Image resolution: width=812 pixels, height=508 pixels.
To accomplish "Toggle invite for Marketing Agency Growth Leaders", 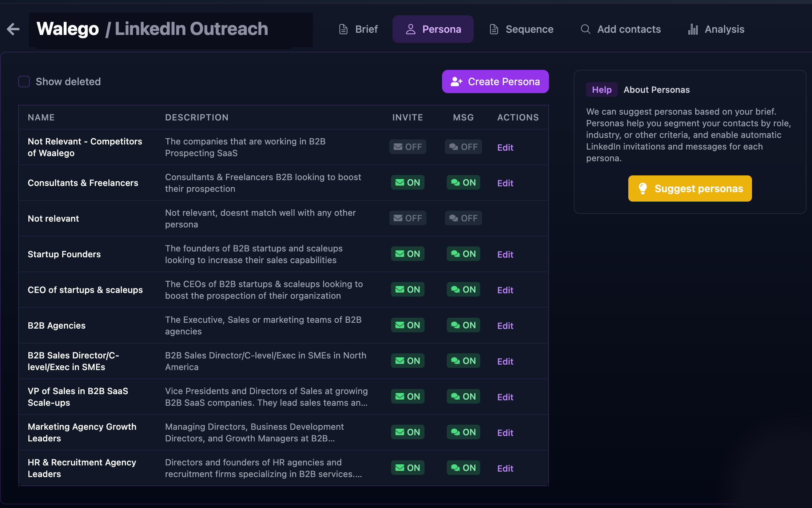I will (x=407, y=432).
